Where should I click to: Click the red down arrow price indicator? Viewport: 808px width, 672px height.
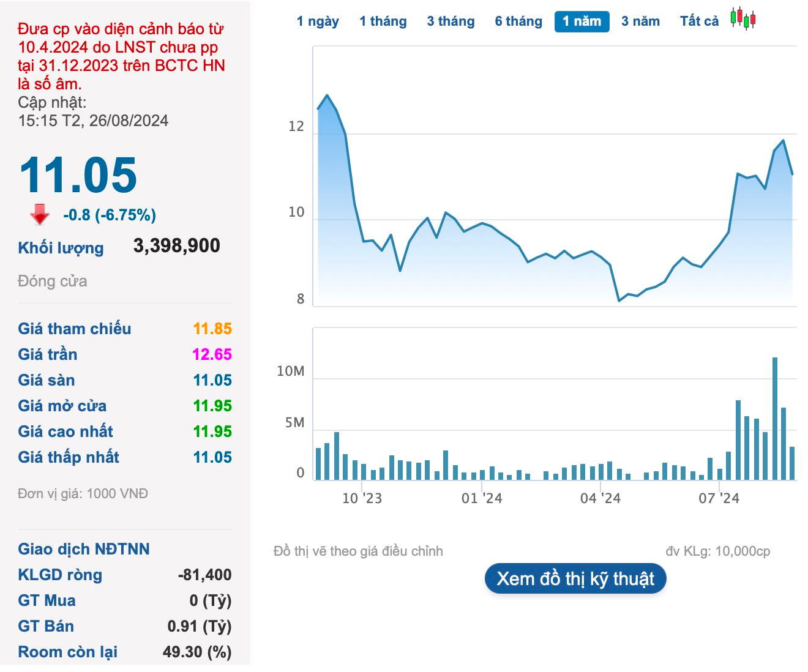(x=40, y=214)
